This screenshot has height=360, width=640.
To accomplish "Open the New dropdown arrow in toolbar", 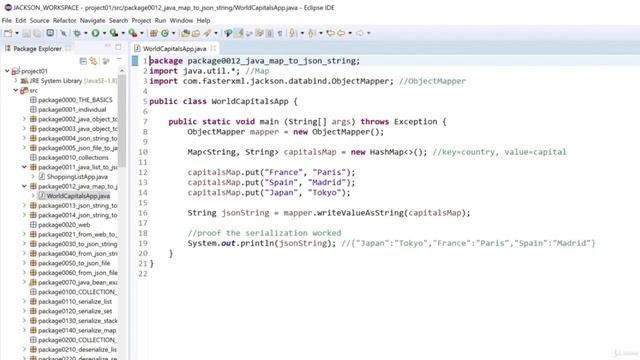I will pos(17,33).
